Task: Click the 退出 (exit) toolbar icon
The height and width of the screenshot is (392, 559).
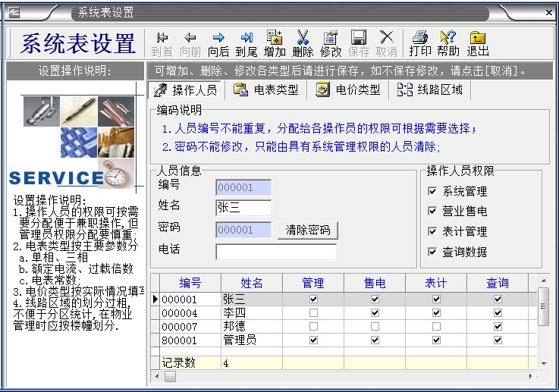Action: click(477, 44)
